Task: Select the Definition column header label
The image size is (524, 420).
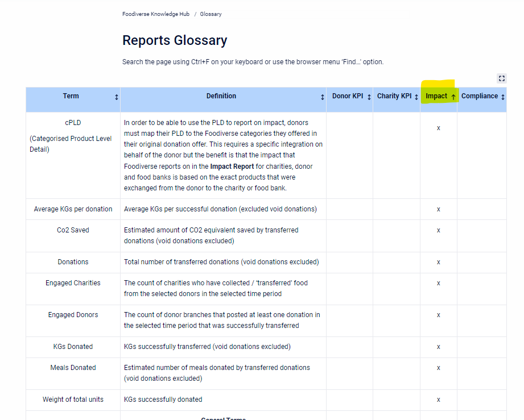Action: point(221,96)
